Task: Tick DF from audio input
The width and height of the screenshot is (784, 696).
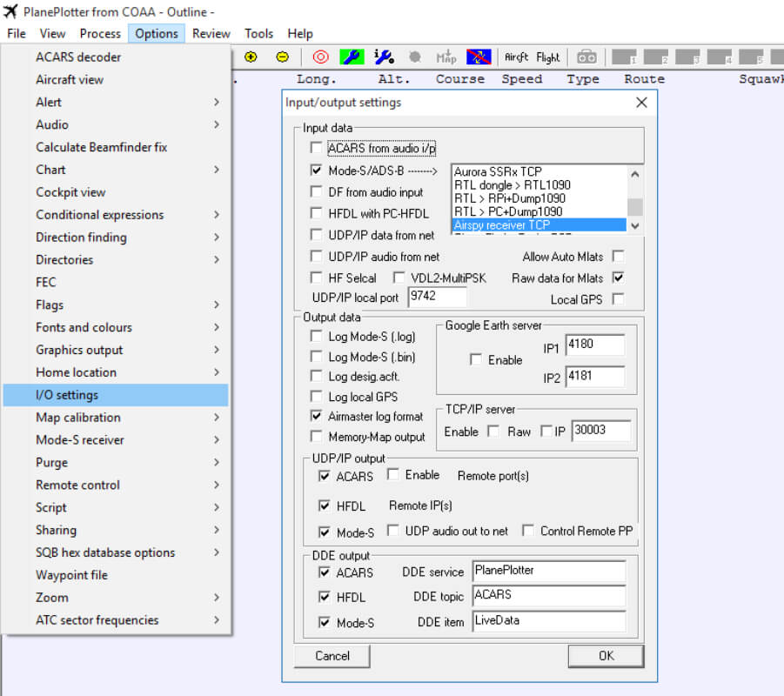Action: 316,191
